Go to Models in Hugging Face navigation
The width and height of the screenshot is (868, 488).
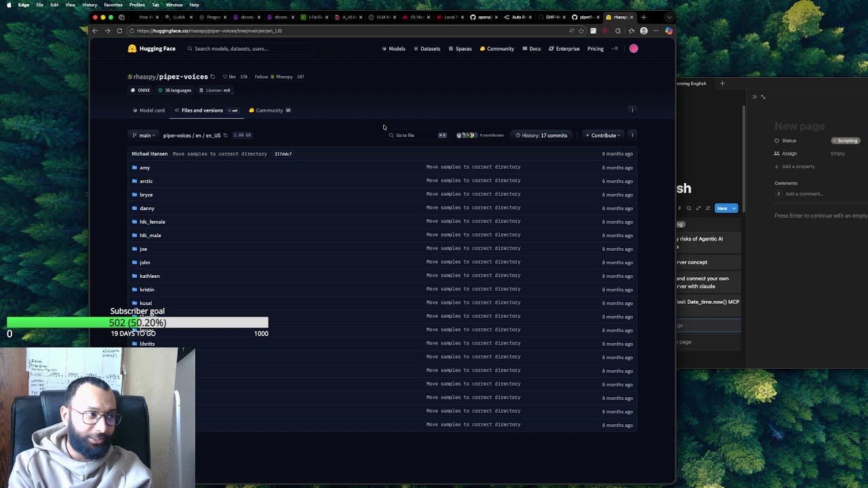[393, 49]
